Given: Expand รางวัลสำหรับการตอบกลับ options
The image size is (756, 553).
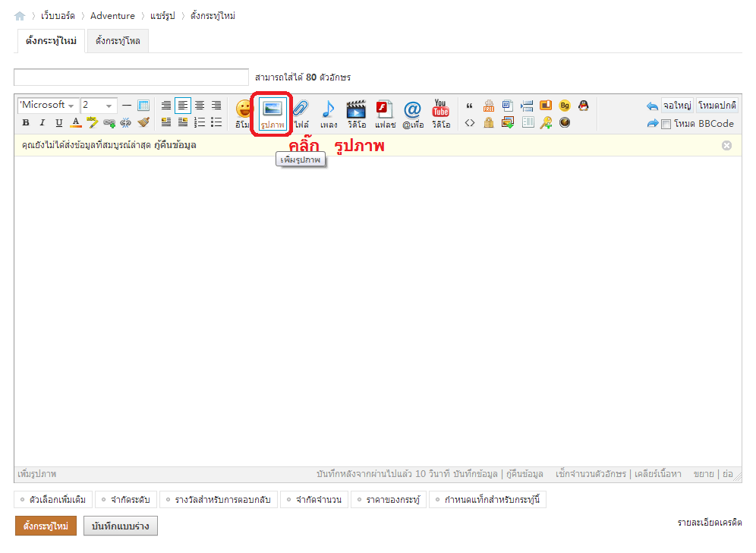Looking at the screenshot, I should 219,500.
